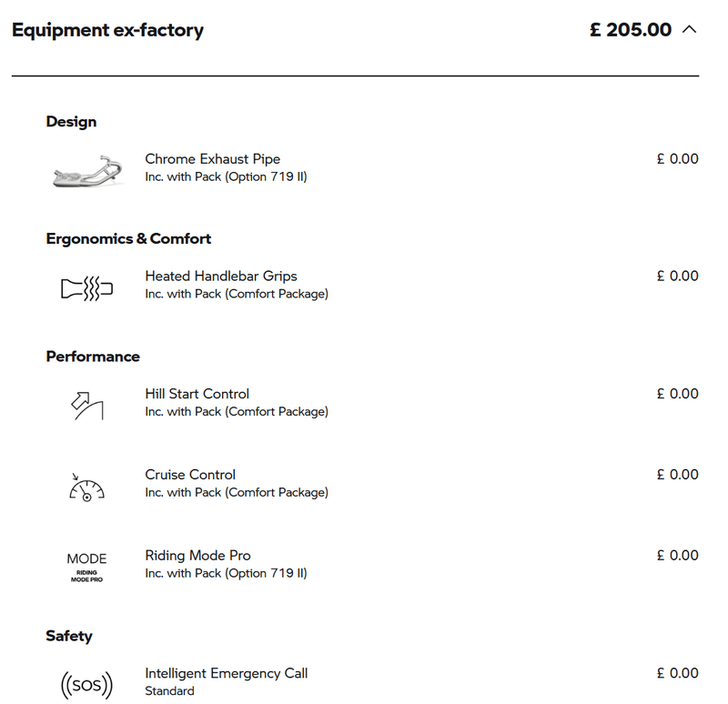Select the Chrome Exhaust Pipe title
Viewport: 728px width, 704px height.
coord(212,159)
